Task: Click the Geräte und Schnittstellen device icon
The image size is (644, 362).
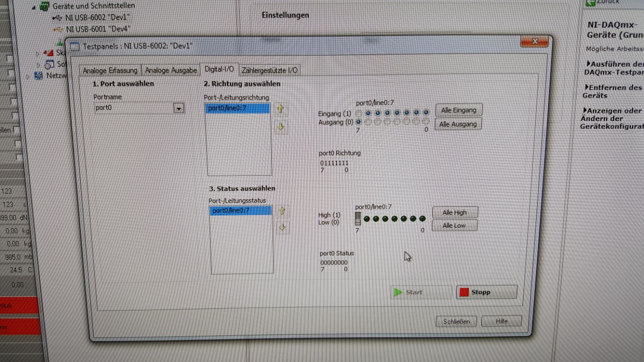Action: pyautogui.click(x=44, y=6)
